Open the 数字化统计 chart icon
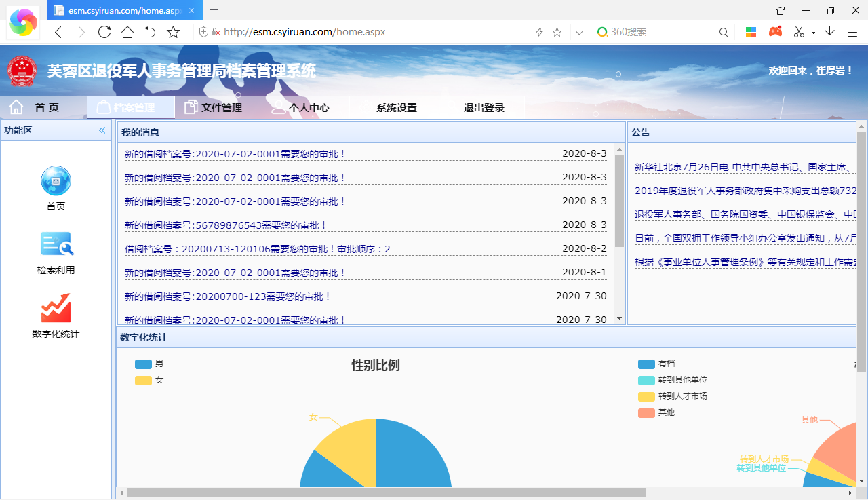The image size is (868, 500). (56, 308)
